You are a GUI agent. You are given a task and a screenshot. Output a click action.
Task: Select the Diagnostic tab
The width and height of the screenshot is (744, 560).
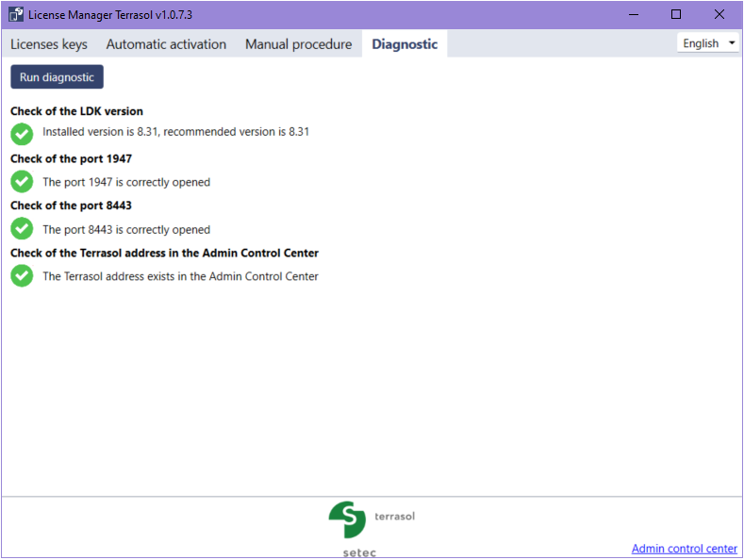tap(405, 44)
